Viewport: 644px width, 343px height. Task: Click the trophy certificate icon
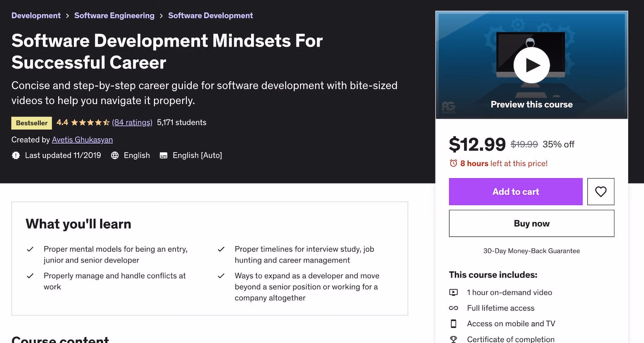click(x=453, y=339)
